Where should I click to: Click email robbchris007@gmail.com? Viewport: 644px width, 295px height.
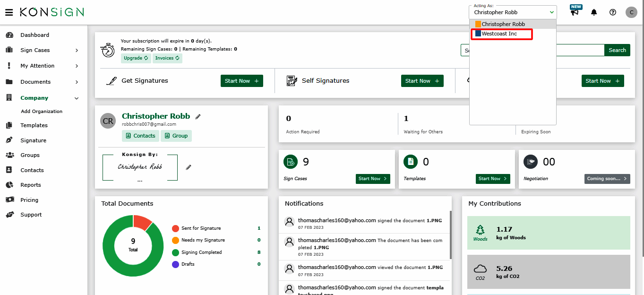tap(149, 124)
